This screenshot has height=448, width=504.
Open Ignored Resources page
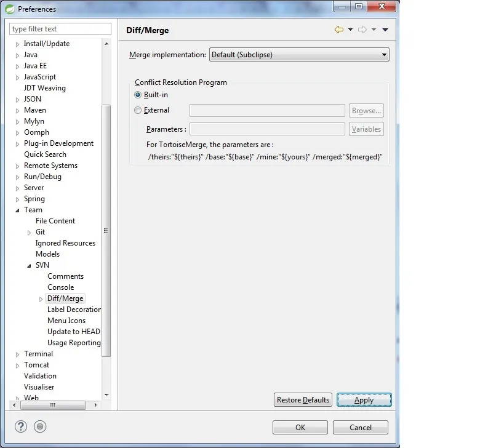[66, 243]
